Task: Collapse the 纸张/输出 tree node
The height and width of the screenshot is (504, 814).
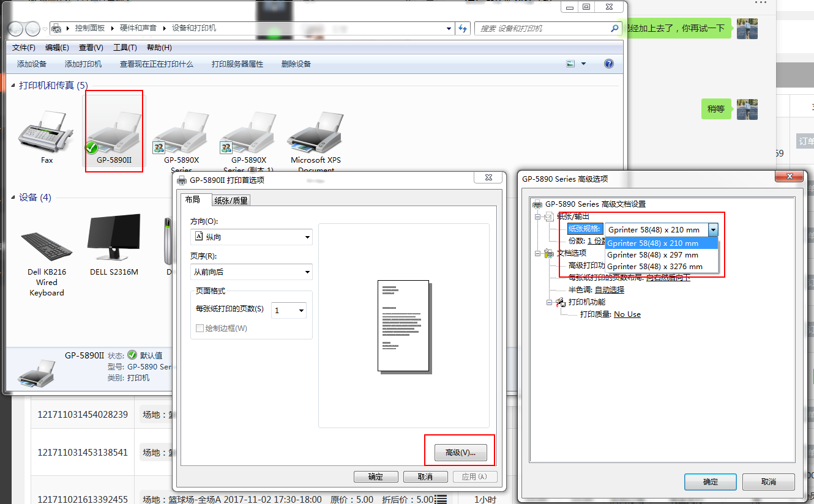Action: (x=537, y=217)
